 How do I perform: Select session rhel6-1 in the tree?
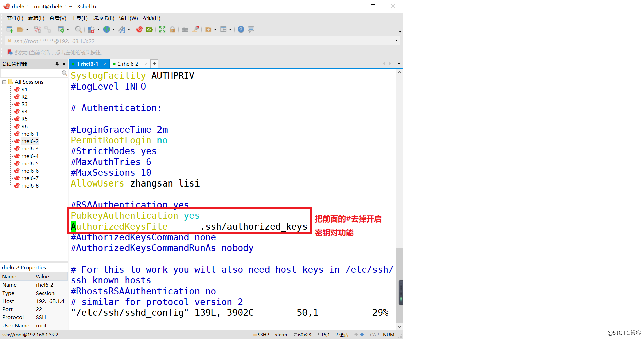(x=30, y=134)
